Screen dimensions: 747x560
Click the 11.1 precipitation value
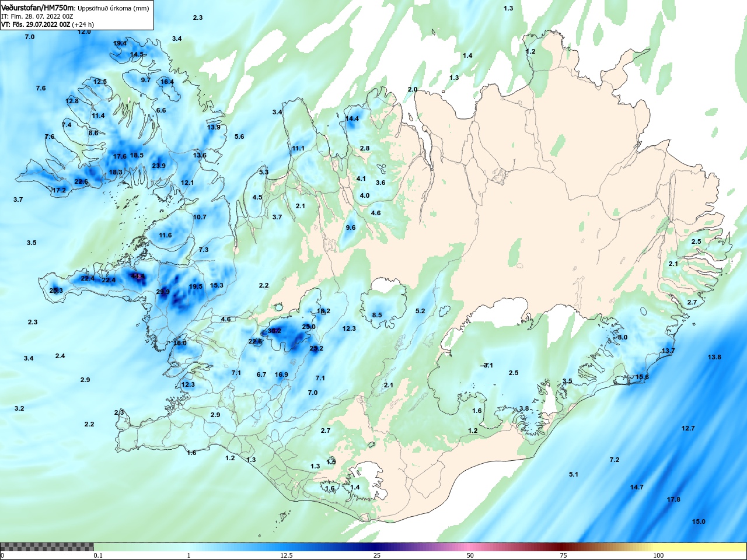pyautogui.click(x=298, y=148)
